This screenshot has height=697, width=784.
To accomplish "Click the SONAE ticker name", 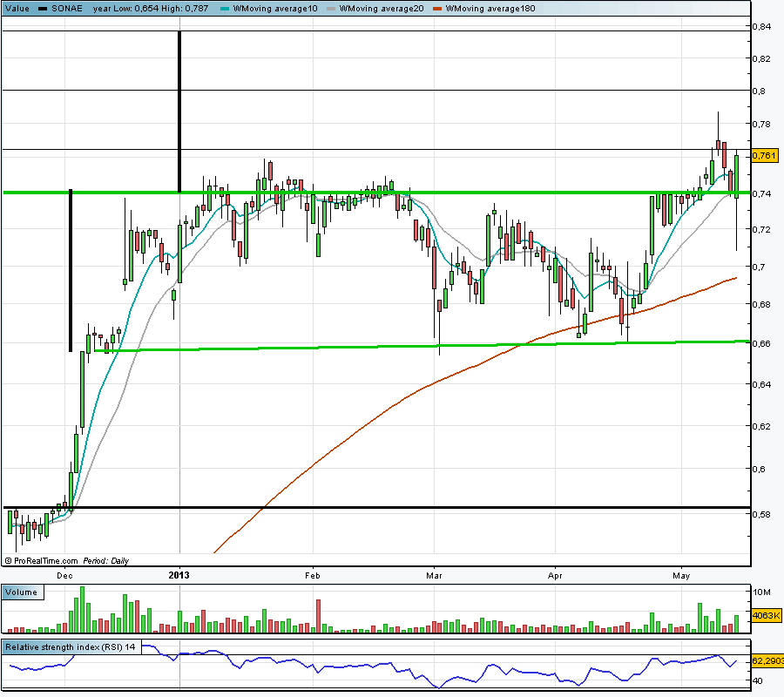I will tap(67, 9).
